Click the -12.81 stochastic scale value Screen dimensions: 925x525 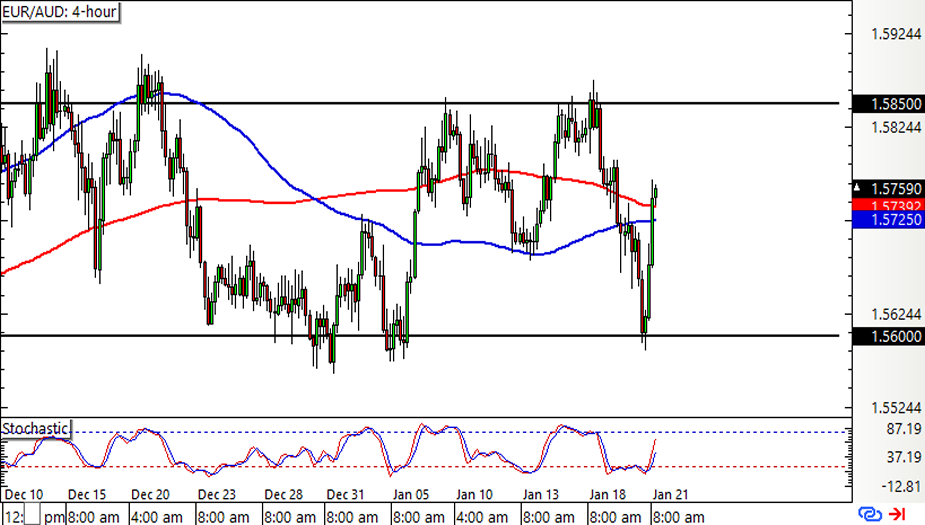click(x=901, y=487)
